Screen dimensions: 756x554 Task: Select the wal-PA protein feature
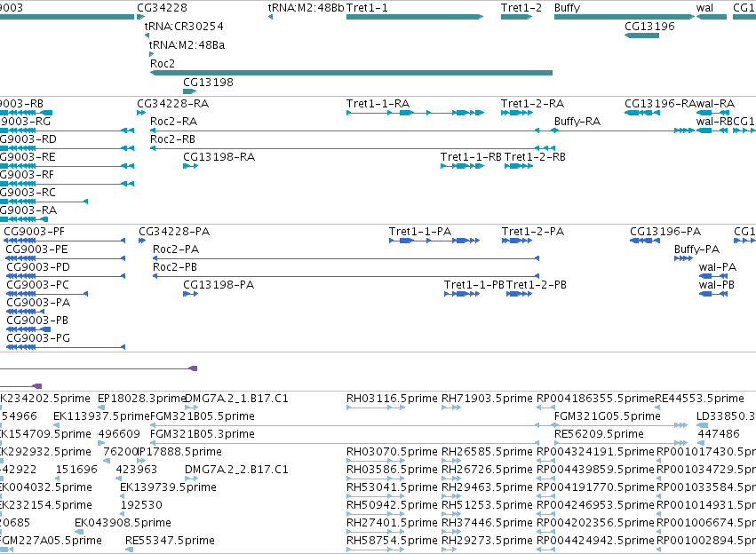[713, 276]
